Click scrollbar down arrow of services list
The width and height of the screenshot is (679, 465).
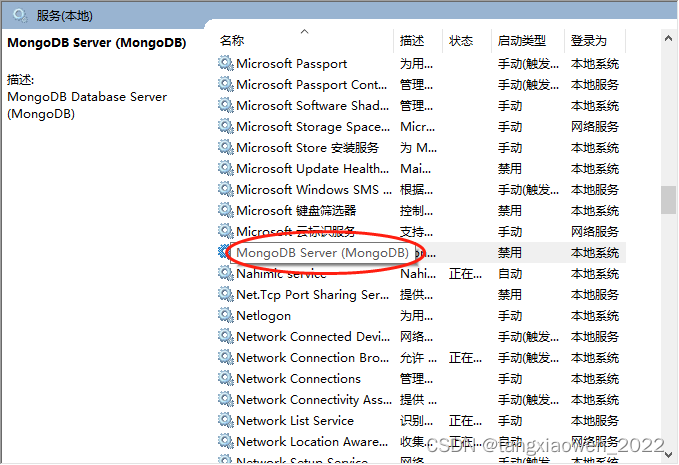tap(668, 455)
